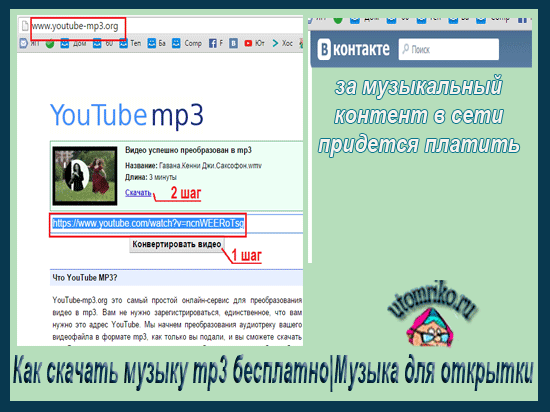Open the ЯП bookmark
The height and width of the screenshot is (412, 550).
point(29,43)
